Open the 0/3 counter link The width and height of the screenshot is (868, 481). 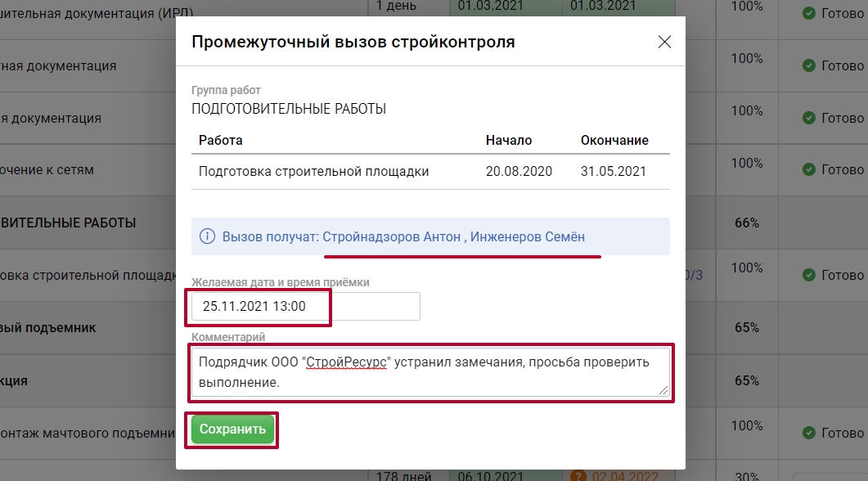click(x=693, y=275)
